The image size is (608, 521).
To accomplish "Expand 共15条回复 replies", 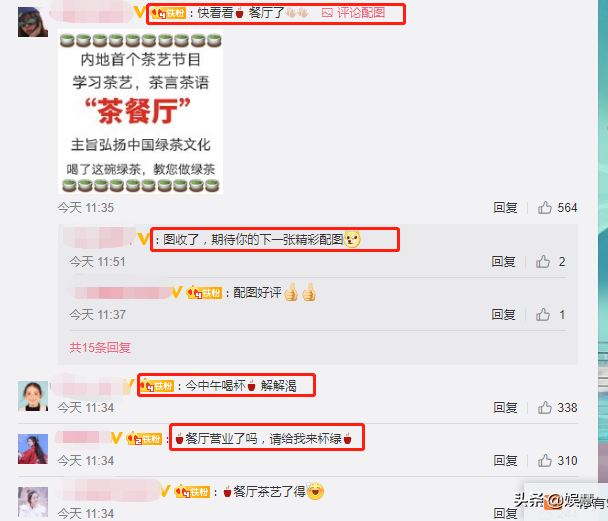I will pyautogui.click(x=100, y=348).
